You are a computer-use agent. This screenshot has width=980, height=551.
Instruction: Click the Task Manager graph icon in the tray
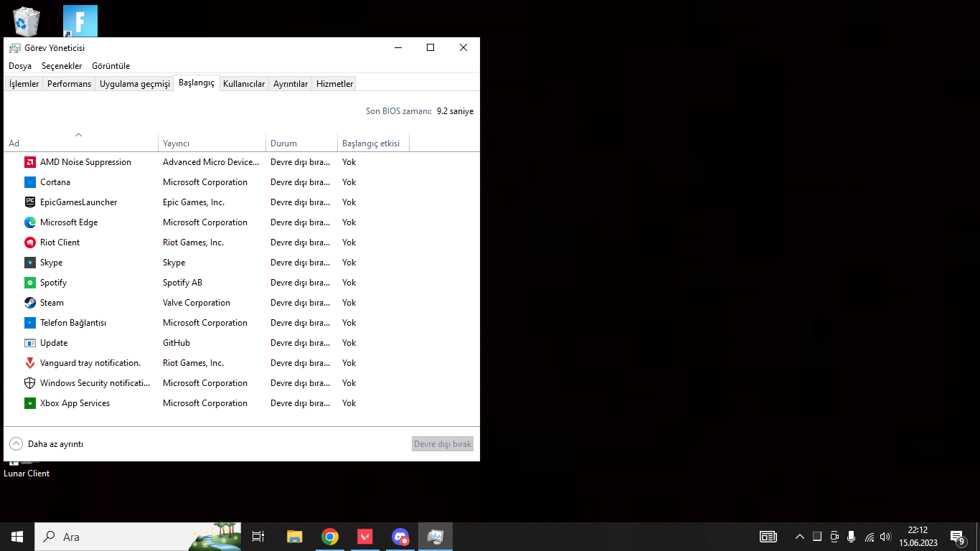(817, 537)
